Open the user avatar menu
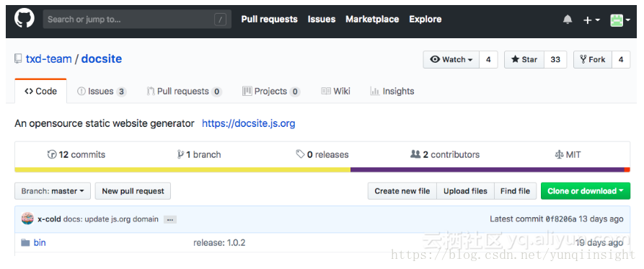 (x=620, y=19)
